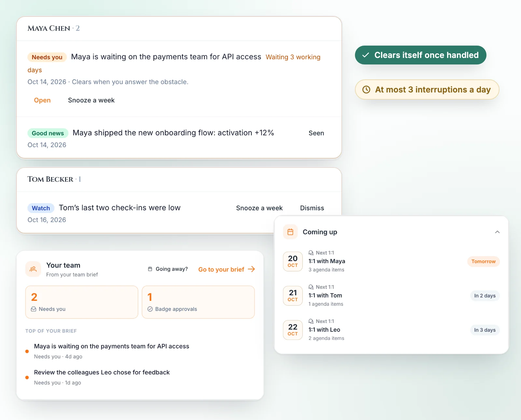The width and height of the screenshot is (521, 420).
Task: Click the In 2 days badge
Action: [x=485, y=296]
